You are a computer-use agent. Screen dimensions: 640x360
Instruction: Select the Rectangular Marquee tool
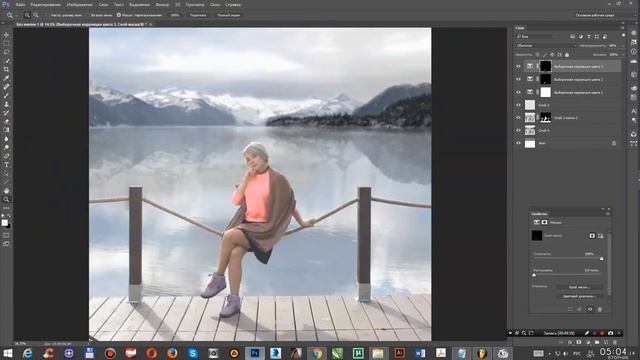click(x=6, y=43)
